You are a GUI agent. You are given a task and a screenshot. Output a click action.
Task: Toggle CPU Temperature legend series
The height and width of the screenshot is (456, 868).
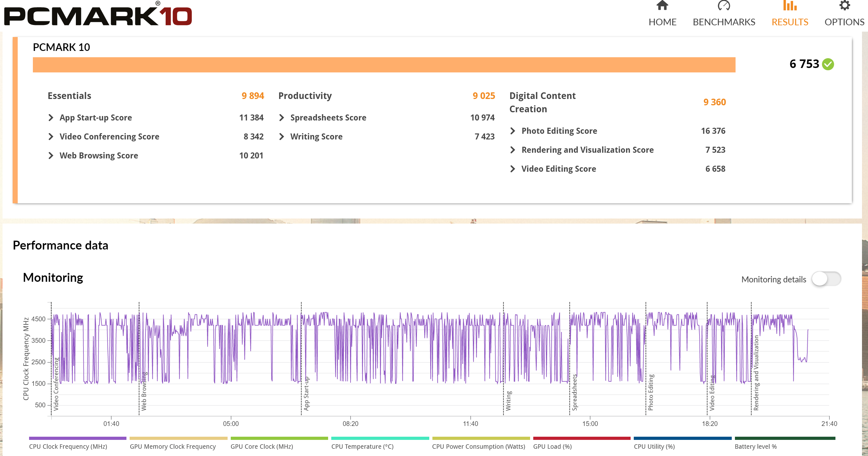[x=362, y=446]
